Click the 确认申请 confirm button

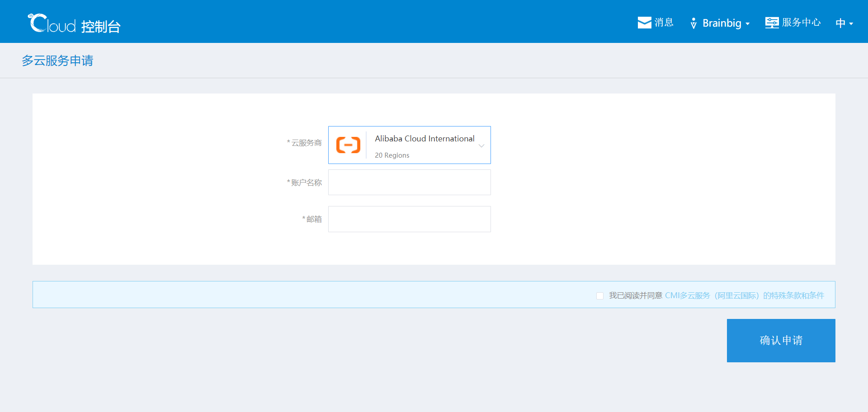coord(781,341)
